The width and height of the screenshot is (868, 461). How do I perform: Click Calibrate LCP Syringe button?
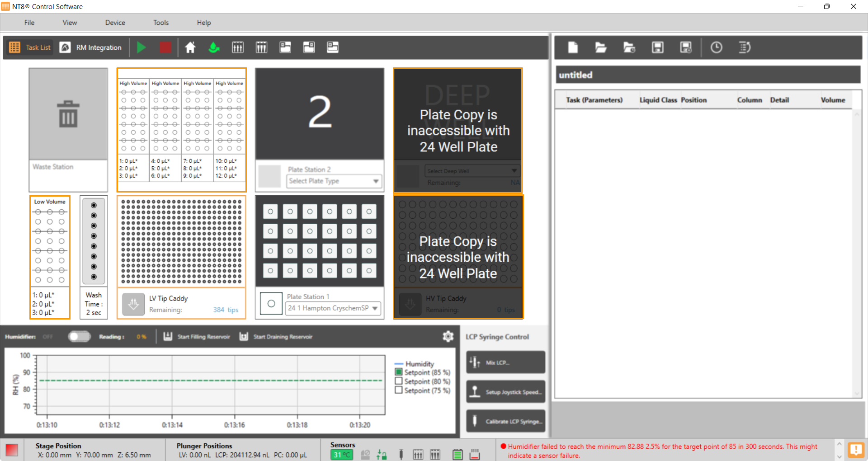[x=505, y=421]
